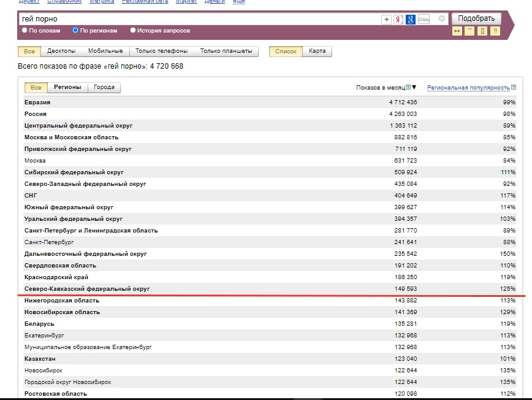Click the 150% popularity value
Screen dimensions: 532x400
coord(507,254)
